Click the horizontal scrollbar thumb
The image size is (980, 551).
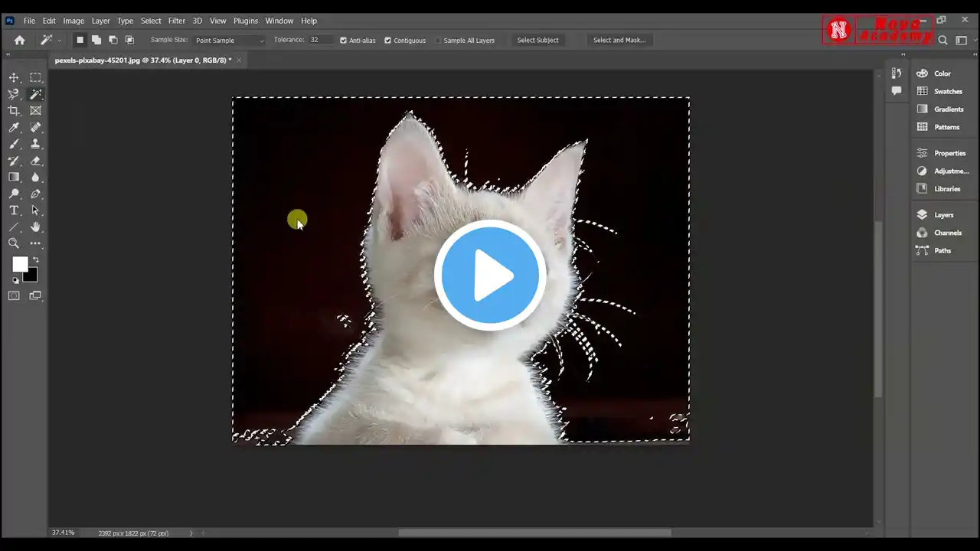[x=534, y=533]
